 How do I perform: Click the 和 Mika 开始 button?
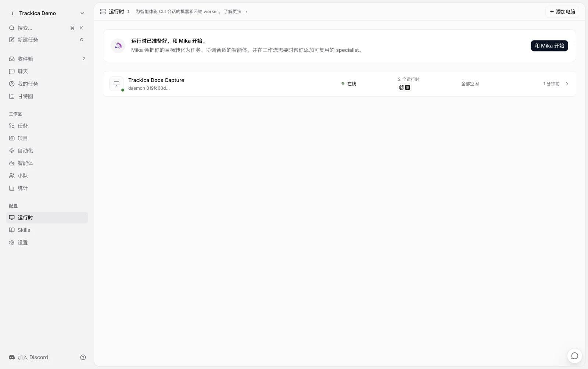pos(549,46)
